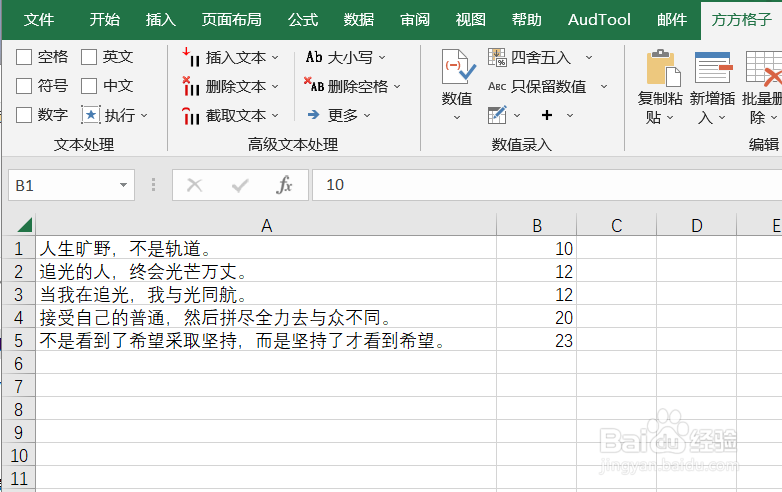
Task: Tick the 数字 checkbox
Action: pyautogui.click(x=24, y=115)
